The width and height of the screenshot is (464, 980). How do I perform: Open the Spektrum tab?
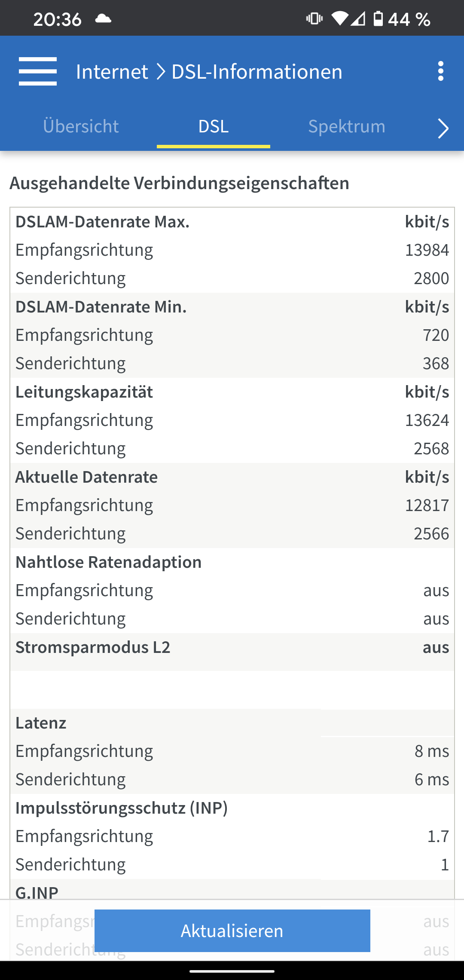coord(347,126)
